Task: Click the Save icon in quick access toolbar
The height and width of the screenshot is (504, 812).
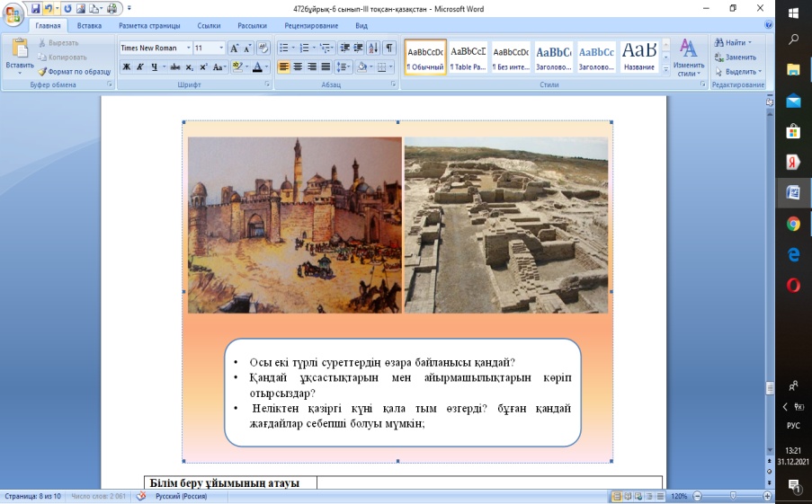Action: pos(35,8)
